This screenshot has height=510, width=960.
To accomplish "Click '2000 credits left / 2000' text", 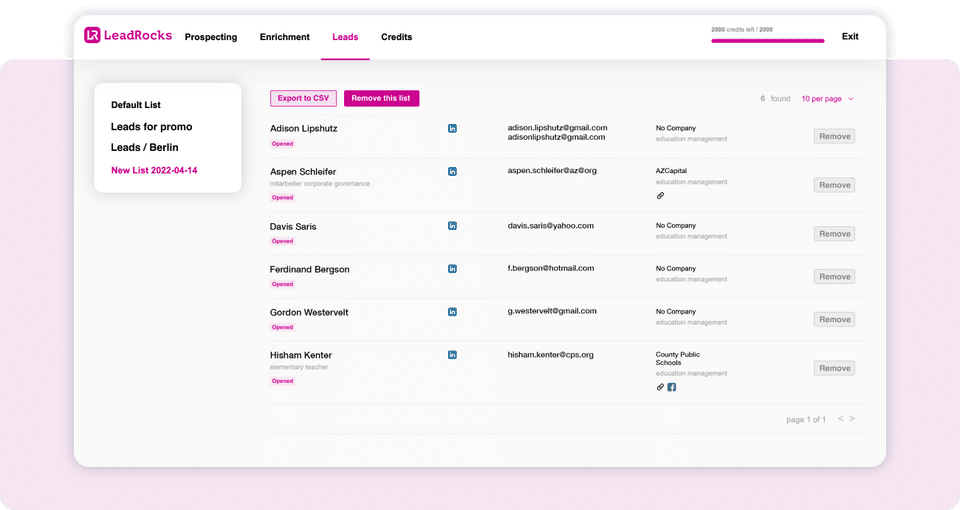I will point(742,29).
